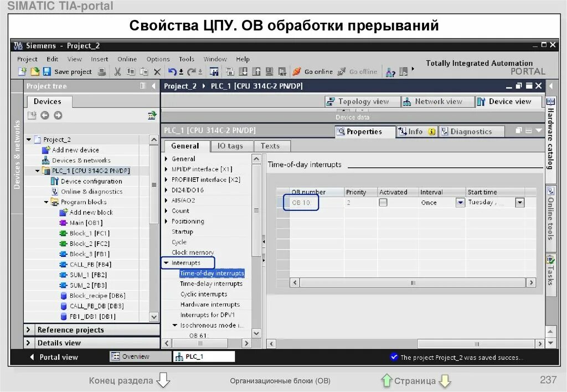Viewport: 567px width, 392px height.
Task: Click the New project toolbar icon
Action: [x=22, y=71]
